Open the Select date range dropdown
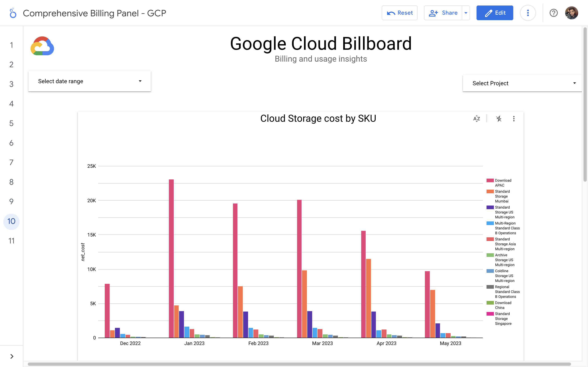588x367 pixels. 89,81
